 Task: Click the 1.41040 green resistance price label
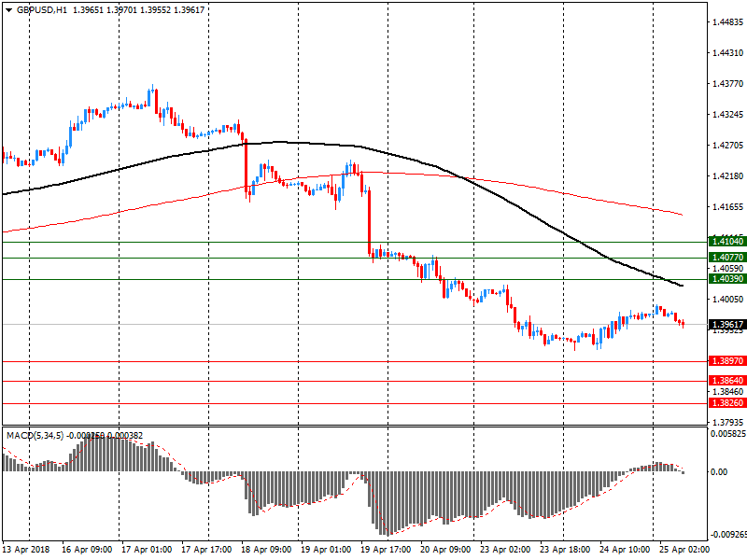[x=727, y=242]
